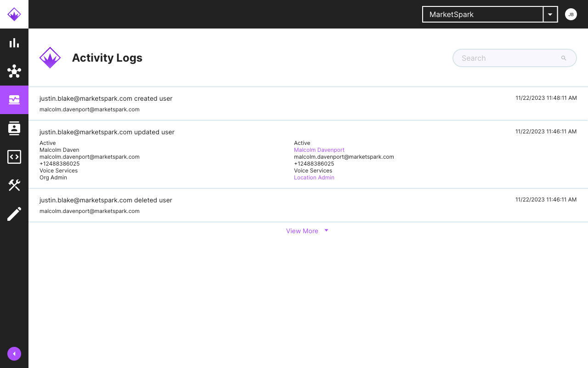Collapse sidebar with purple arrow button

click(14, 354)
